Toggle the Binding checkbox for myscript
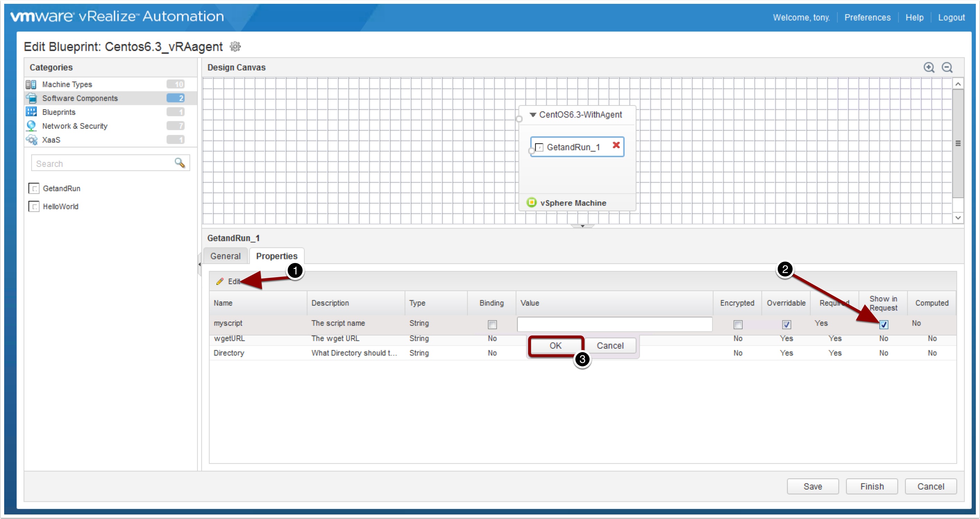 492,324
